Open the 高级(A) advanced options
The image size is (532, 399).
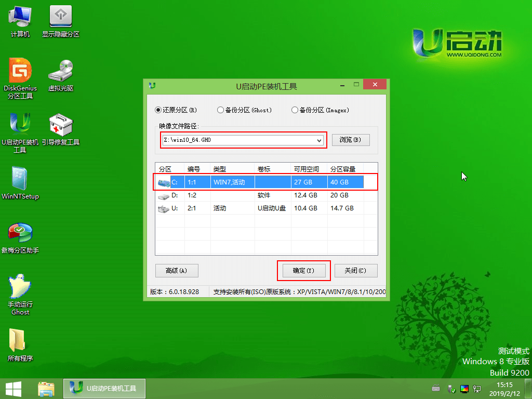177,270
